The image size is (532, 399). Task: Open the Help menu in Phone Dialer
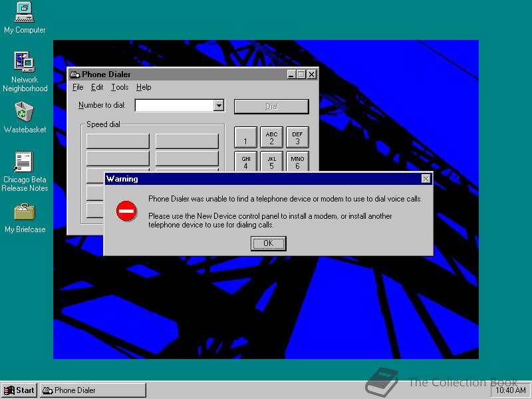click(x=144, y=87)
